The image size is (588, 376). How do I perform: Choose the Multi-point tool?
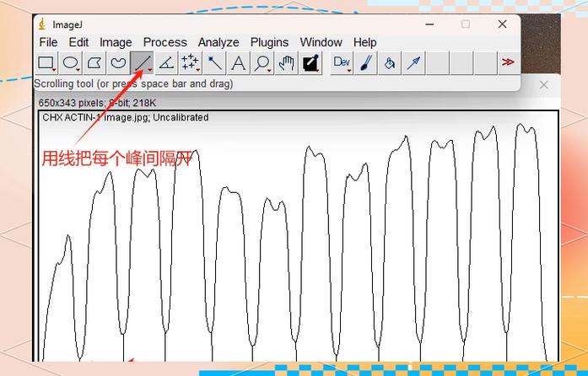coord(190,63)
